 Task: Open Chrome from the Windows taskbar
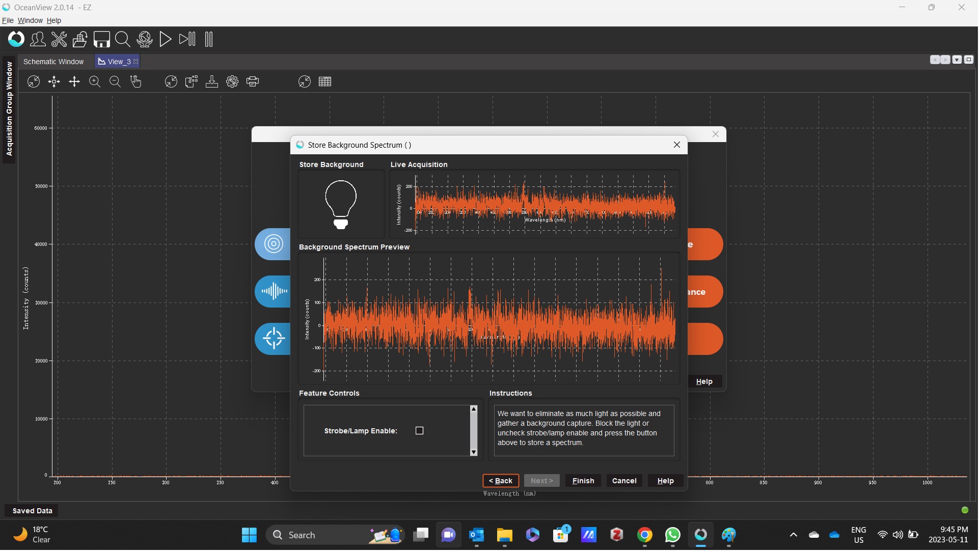coord(645,536)
